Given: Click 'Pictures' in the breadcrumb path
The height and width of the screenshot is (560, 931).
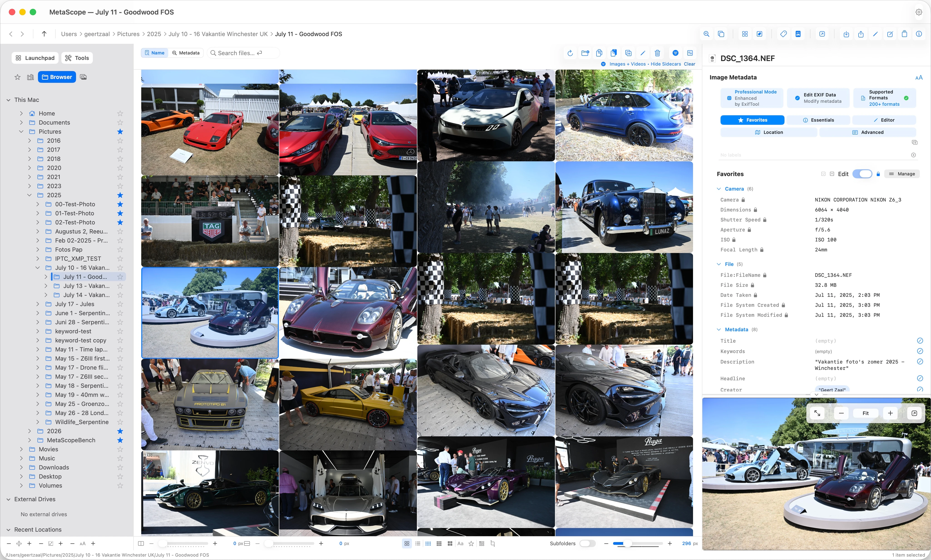Looking at the screenshot, I should (x=128, y=34).
